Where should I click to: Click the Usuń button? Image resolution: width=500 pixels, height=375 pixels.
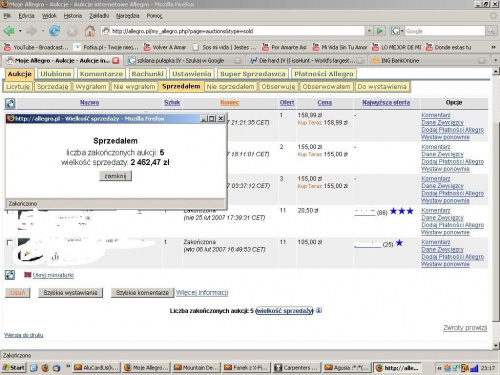pos(18,293)
